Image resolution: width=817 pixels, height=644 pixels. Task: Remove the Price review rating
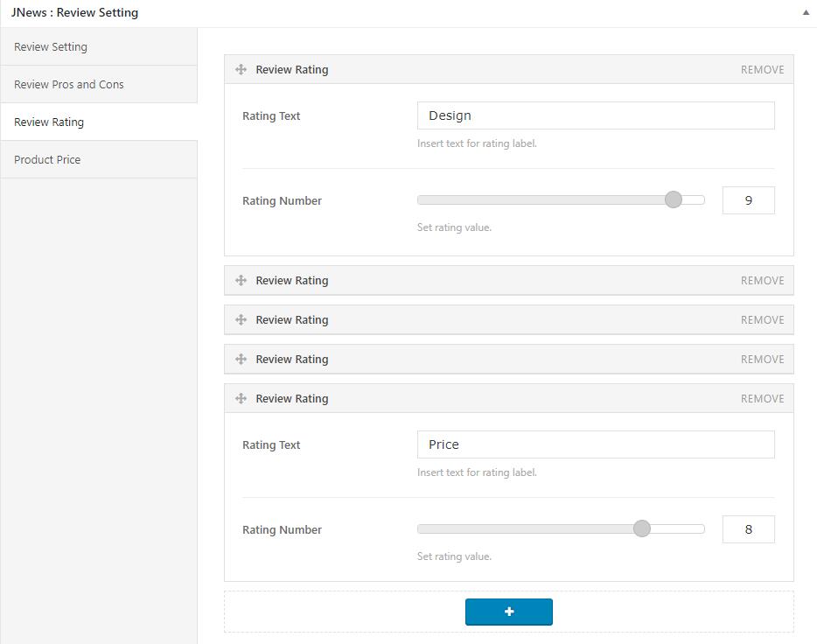762,399
